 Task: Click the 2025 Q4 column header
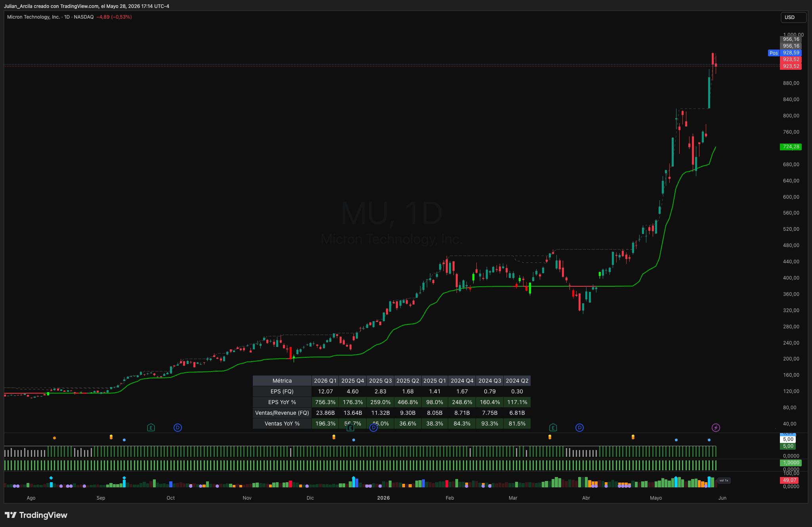353,381
